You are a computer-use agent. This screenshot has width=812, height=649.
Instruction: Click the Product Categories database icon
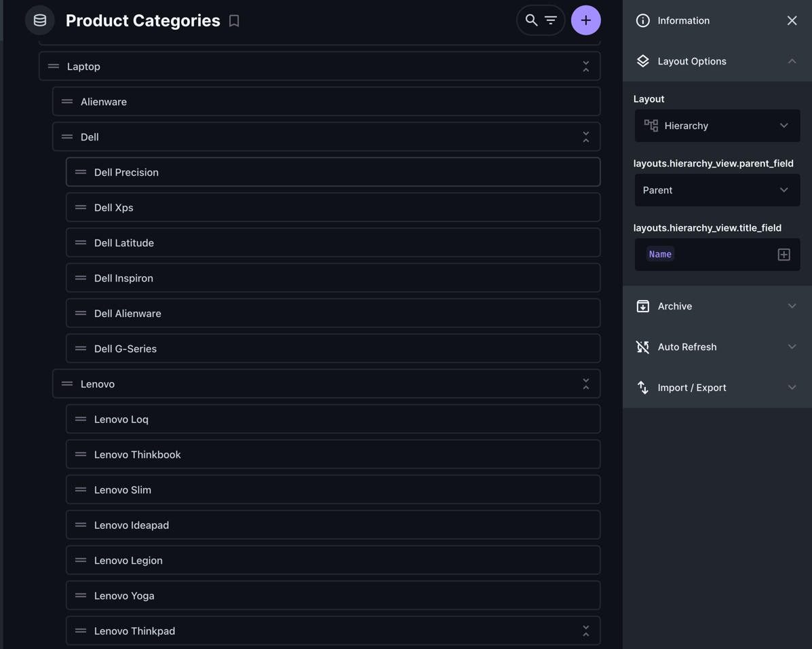coord(40,20)
